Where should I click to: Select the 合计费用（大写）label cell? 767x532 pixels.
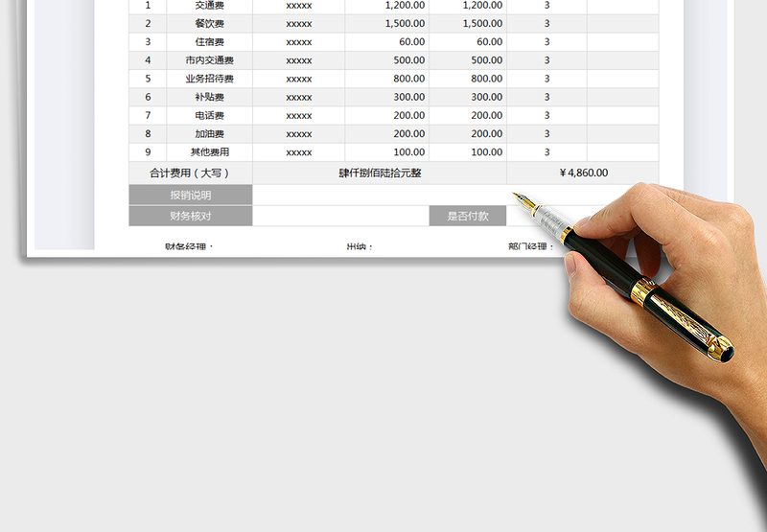coord(191,173)
